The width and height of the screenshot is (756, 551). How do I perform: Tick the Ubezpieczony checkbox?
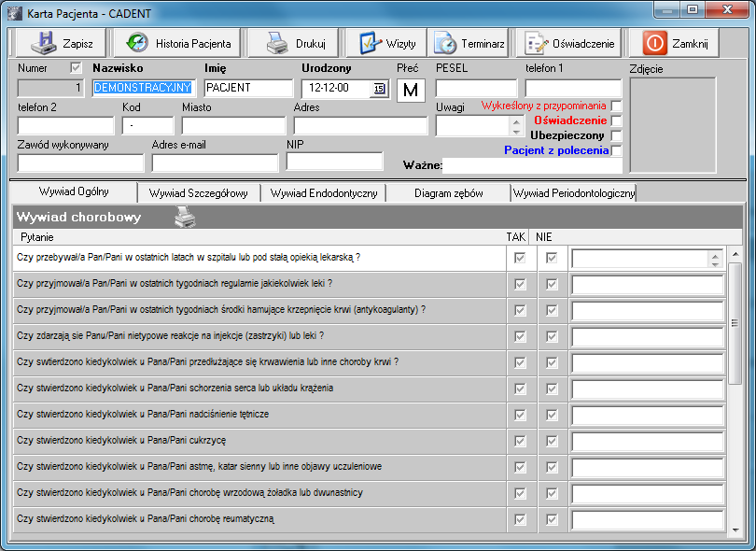coord(616,136)
